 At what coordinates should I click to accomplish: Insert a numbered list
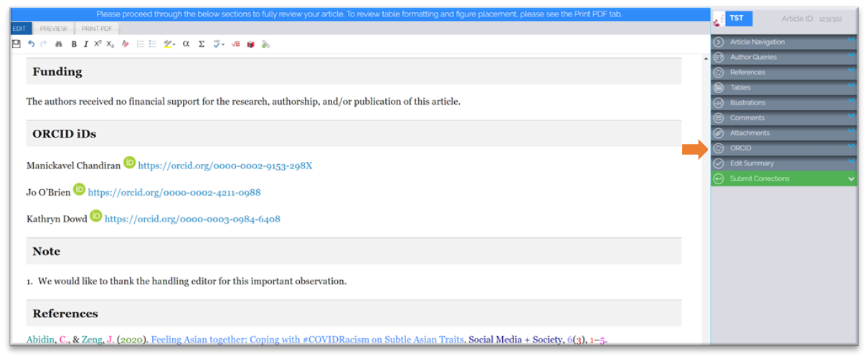(141, 44)
